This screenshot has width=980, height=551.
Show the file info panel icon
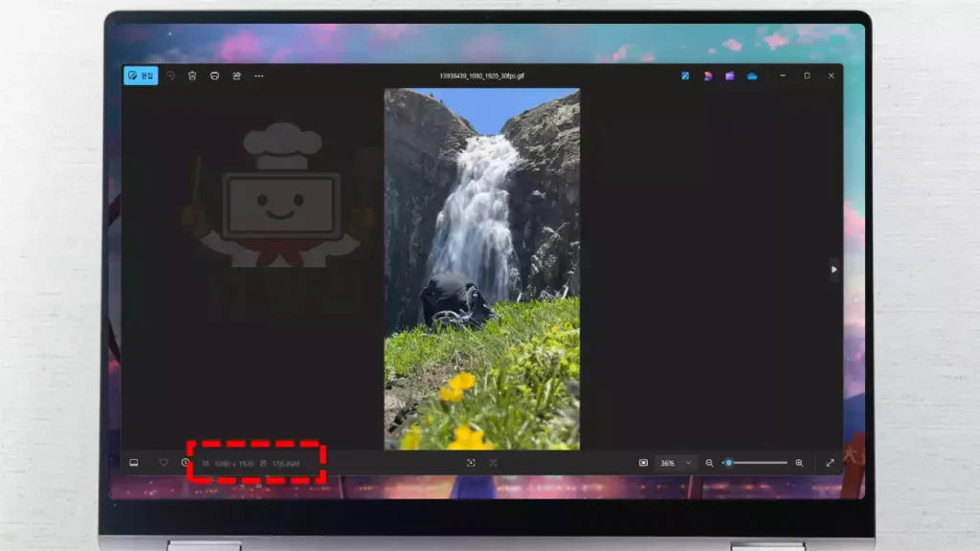point(186,463)
